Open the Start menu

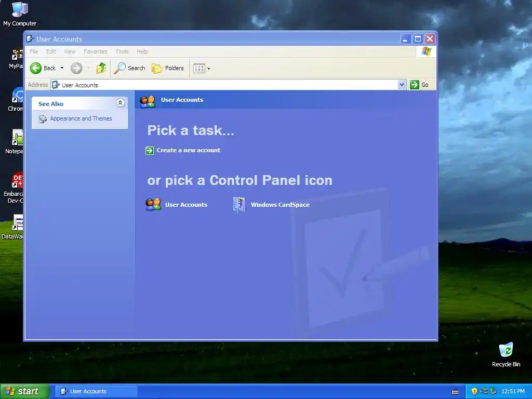pos(24,391)
